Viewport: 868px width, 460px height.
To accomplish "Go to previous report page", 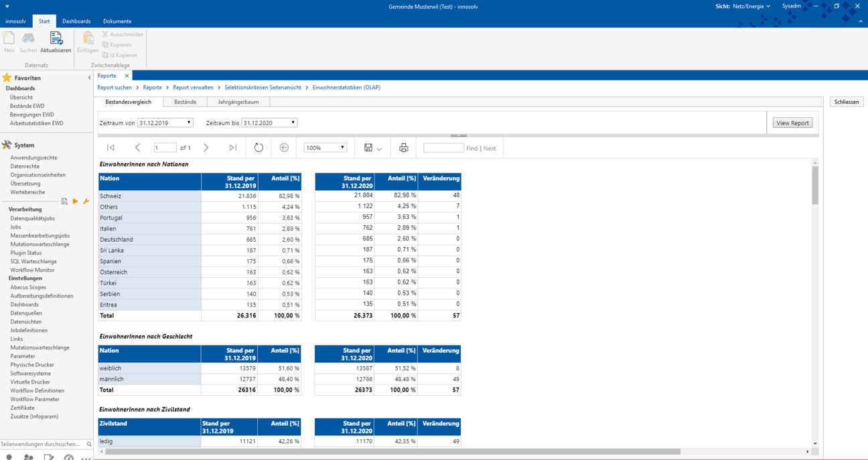I will tap(138, 148).
